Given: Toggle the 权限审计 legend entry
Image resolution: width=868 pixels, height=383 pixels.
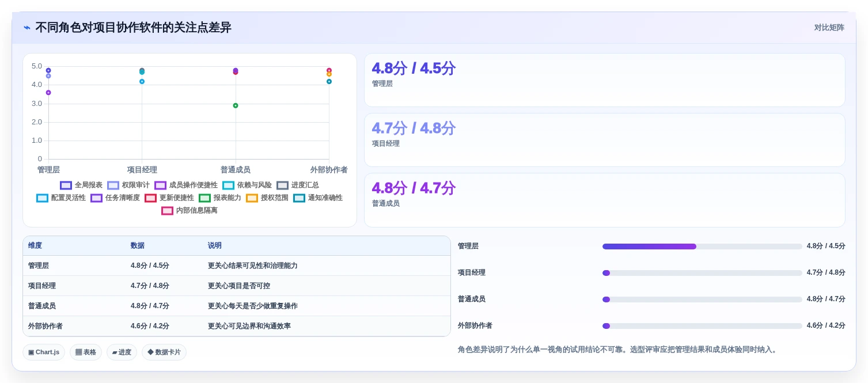Looking at the screenshot, I should (x=128, y=185).
